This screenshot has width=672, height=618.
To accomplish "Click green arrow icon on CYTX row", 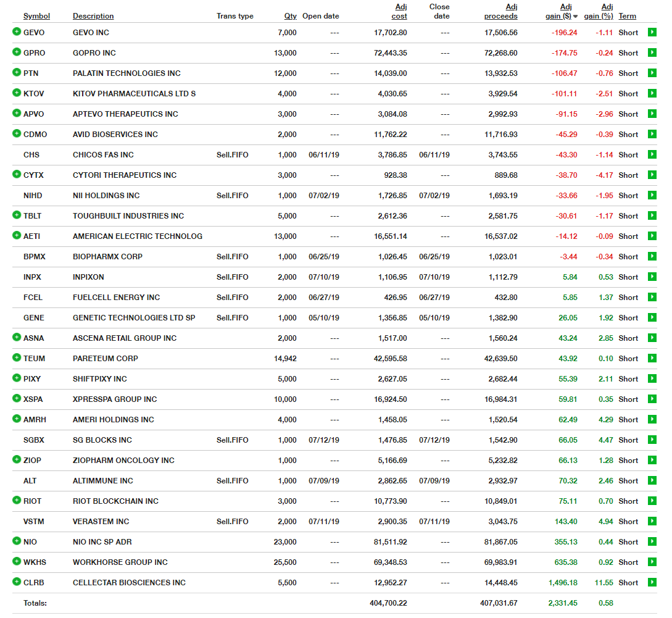I will 652,175.
